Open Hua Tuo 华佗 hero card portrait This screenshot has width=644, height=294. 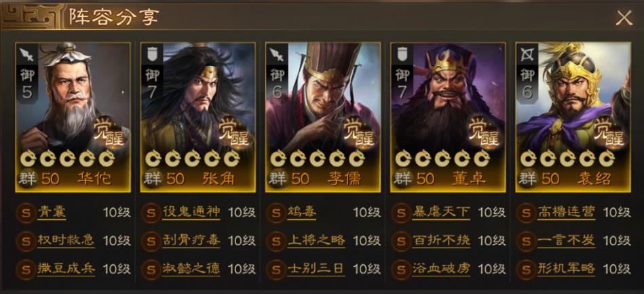click(x=73, y=117)
